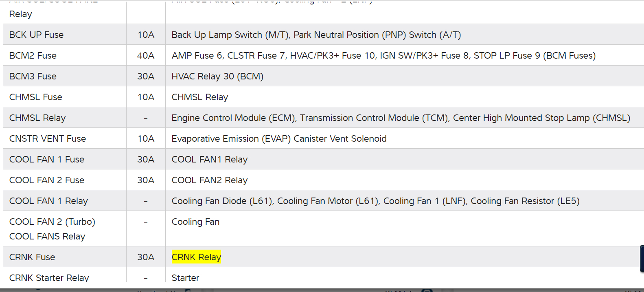The width and height of the screenshot is (644, 292).
Task: Click the CRNK Starter Relay label
Action: (x=49, y=277)
